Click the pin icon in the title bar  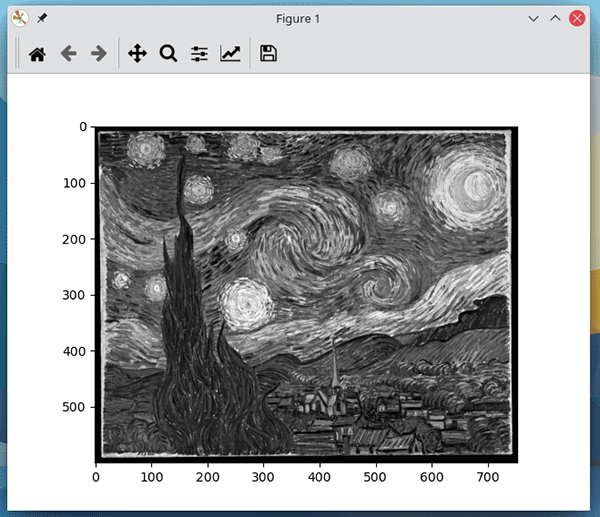pos(42,18)
